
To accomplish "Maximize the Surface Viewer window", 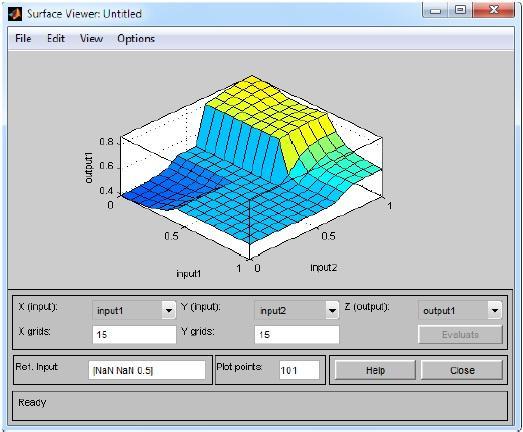I will [x=460, y=10].
